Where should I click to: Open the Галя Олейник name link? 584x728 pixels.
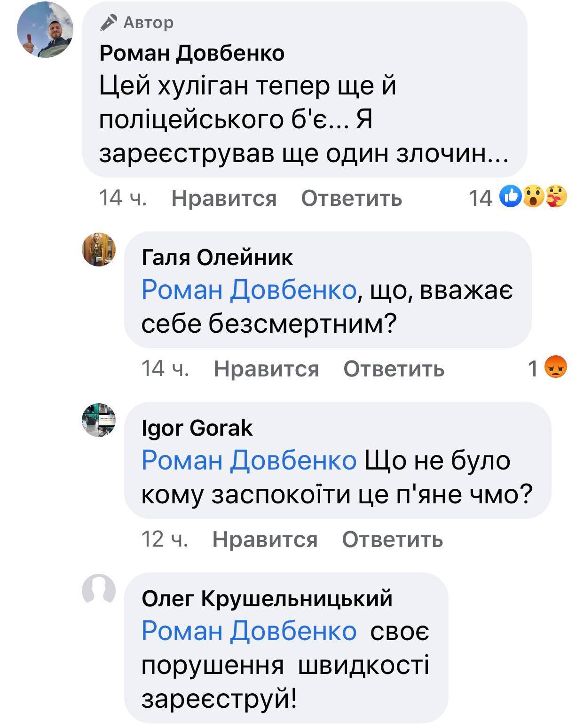click(217, 258)
